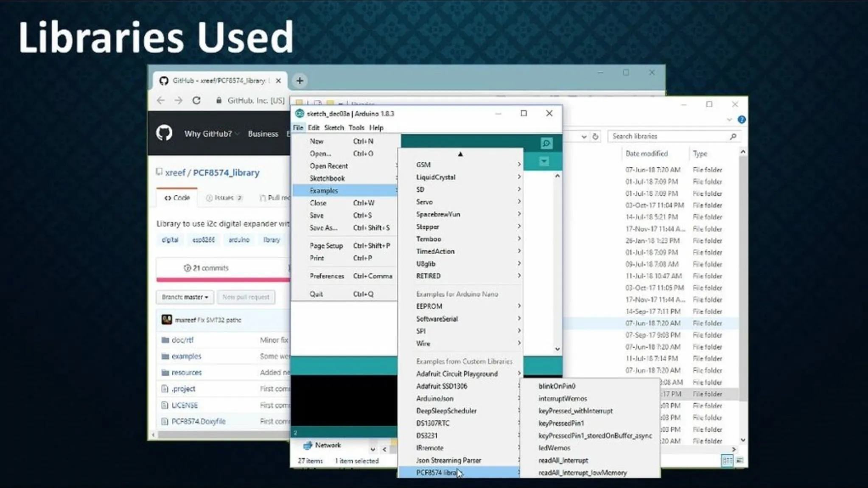Go back in the browser window
The width and height of the screenshot is (868, 488).
pyautogui.click(x=160, y=101)
